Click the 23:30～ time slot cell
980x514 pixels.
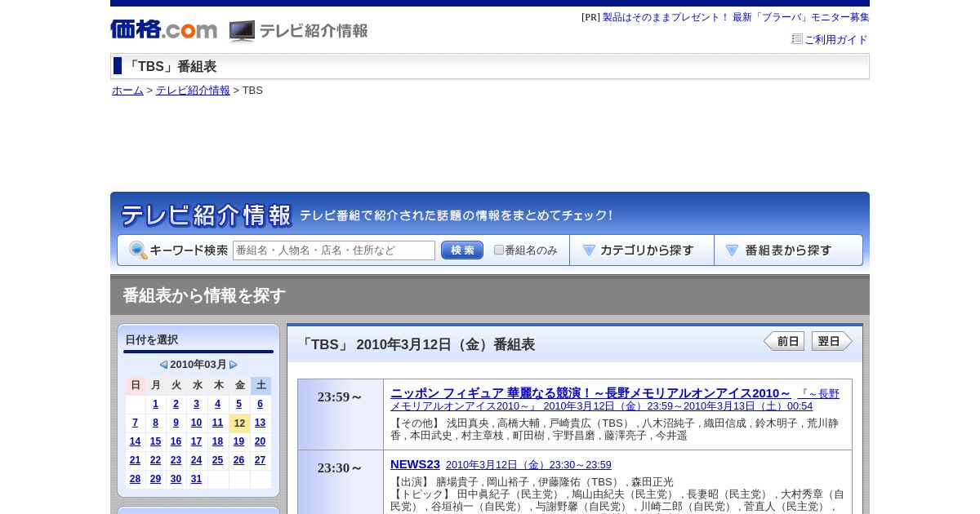(341, 482)
